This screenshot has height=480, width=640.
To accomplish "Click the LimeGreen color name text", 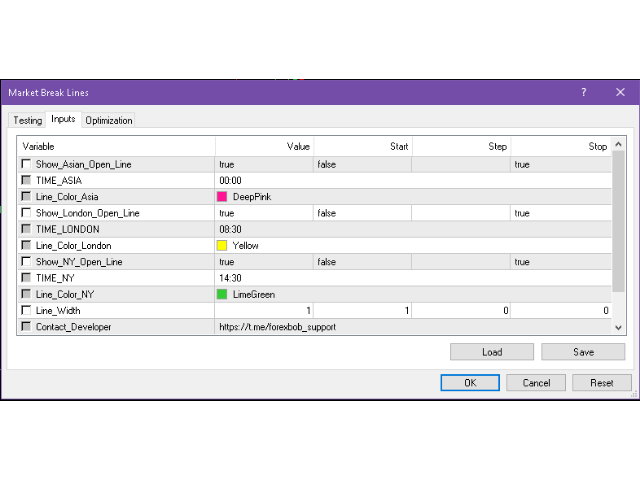I will click(x=253, y=294).
